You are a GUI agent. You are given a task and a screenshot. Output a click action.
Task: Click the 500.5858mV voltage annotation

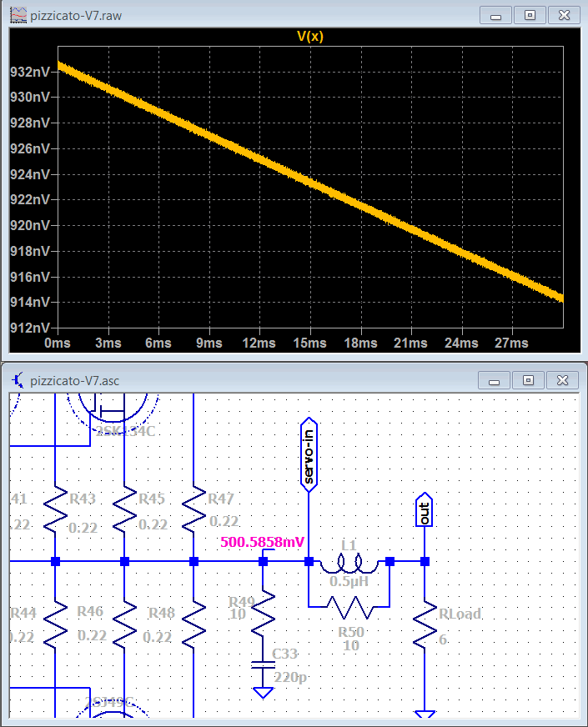pos(262,542)
